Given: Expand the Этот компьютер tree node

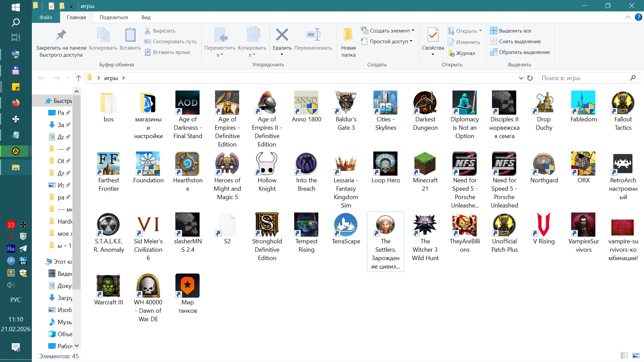Looking at the screenshot, I should [x=41, y=262].
